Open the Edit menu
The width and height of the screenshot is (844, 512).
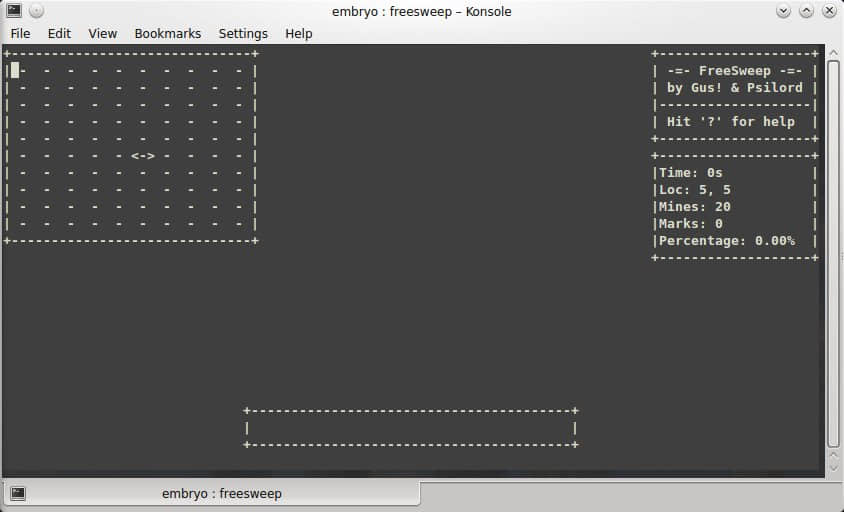[59, 33]
